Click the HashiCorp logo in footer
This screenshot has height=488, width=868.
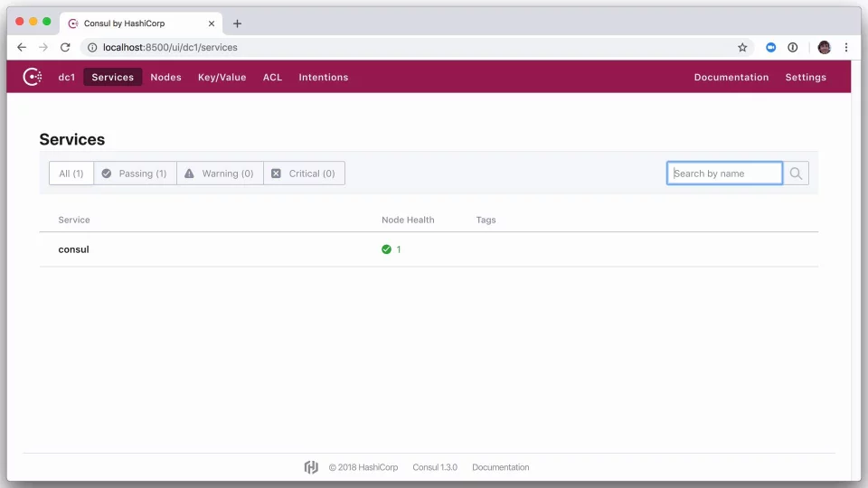tap(311, 467)
